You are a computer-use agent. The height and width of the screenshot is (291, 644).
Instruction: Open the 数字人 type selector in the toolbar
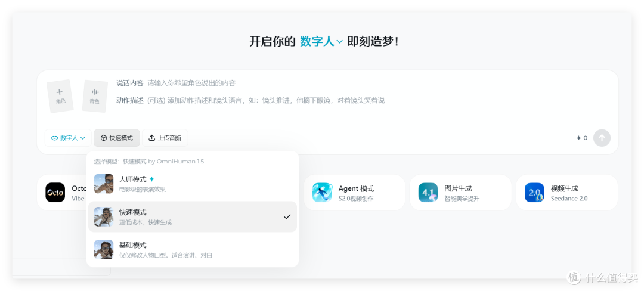click(x=68, y=138)
